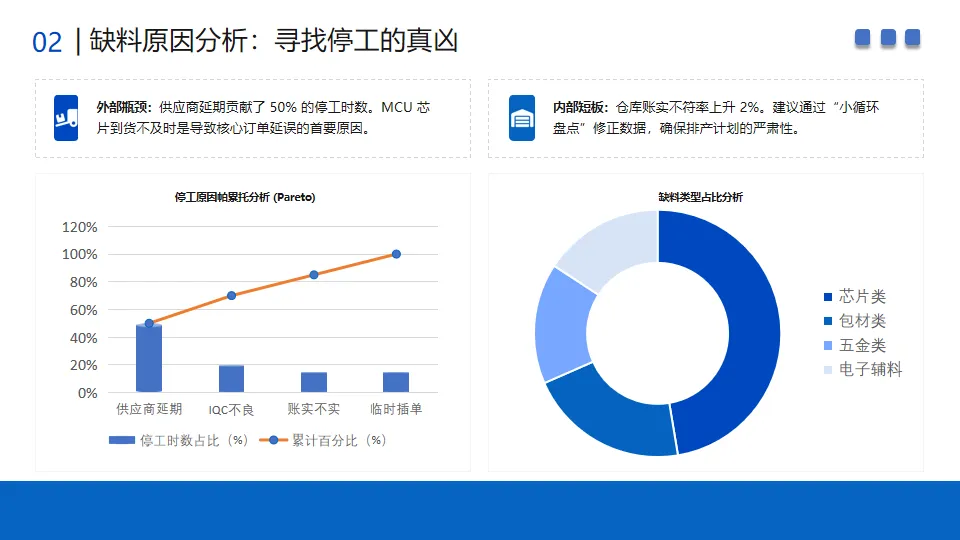
Task: Select the slide title 缺料原因分析：寻找停工的真凶
Action: tap(273, 41)
